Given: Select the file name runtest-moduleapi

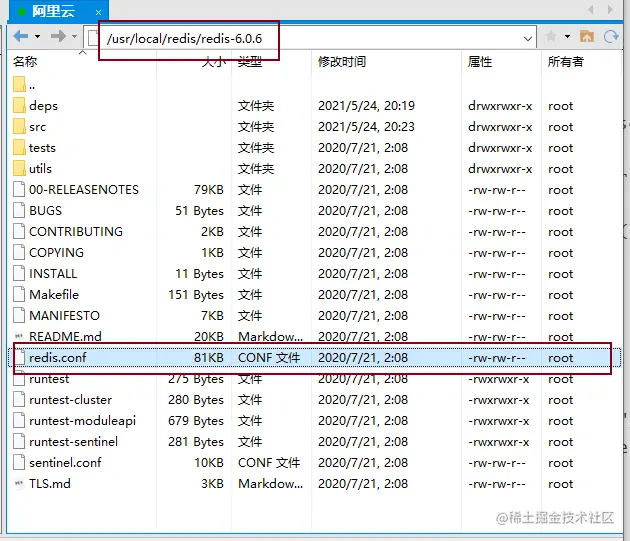Looking at the screenshot, I should (82, 420).
